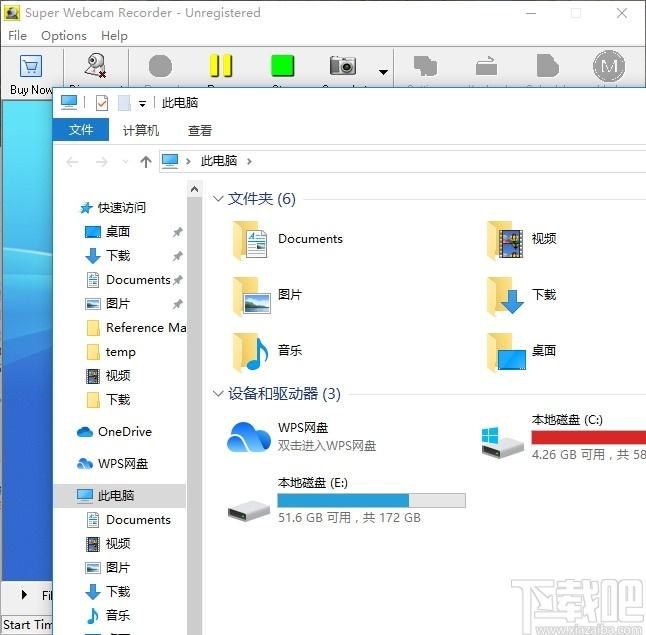Select pinned Documents in quick access

[138, 280]
